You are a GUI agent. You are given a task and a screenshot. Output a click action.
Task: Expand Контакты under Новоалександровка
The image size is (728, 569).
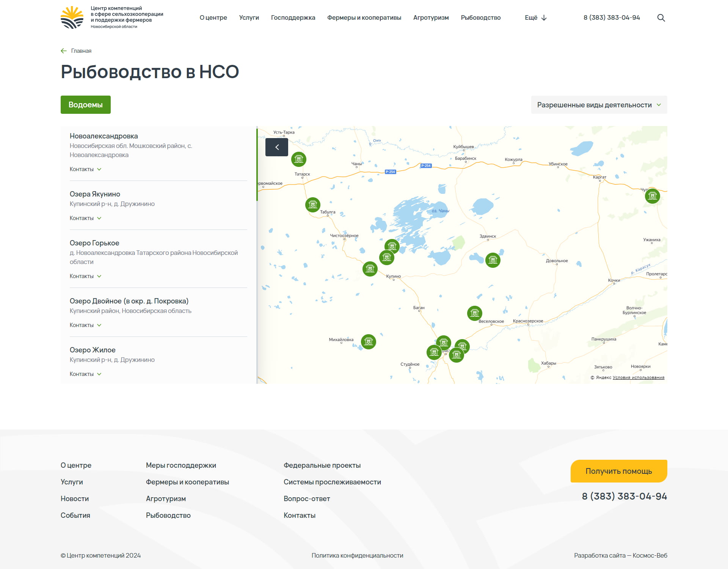click(x=85, y=169)
